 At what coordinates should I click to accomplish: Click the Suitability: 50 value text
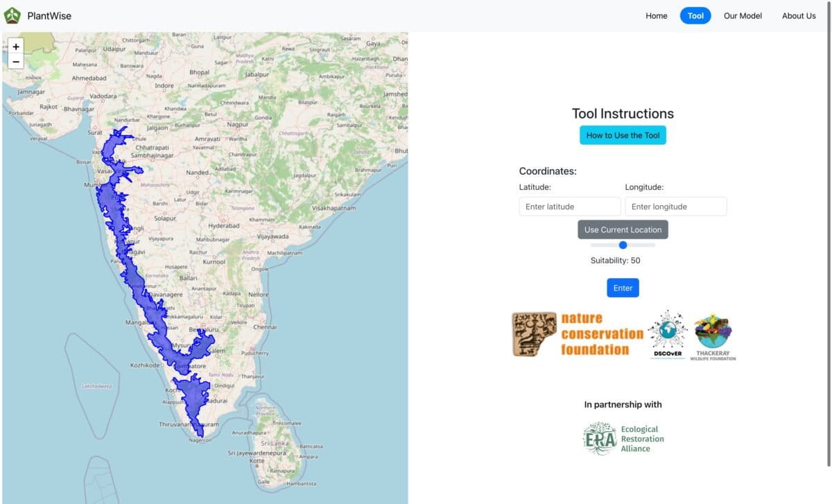pyautogui.click(x=616, y=261)
